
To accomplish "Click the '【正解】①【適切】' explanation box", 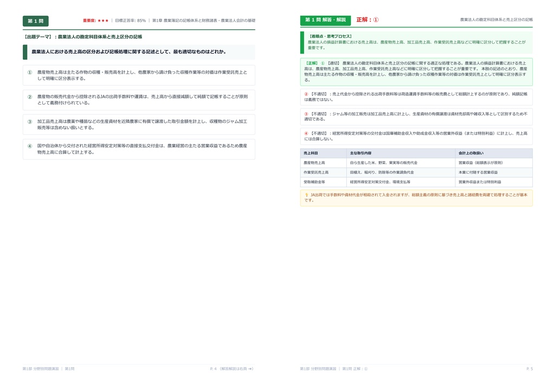I will [x=416, y=72].
